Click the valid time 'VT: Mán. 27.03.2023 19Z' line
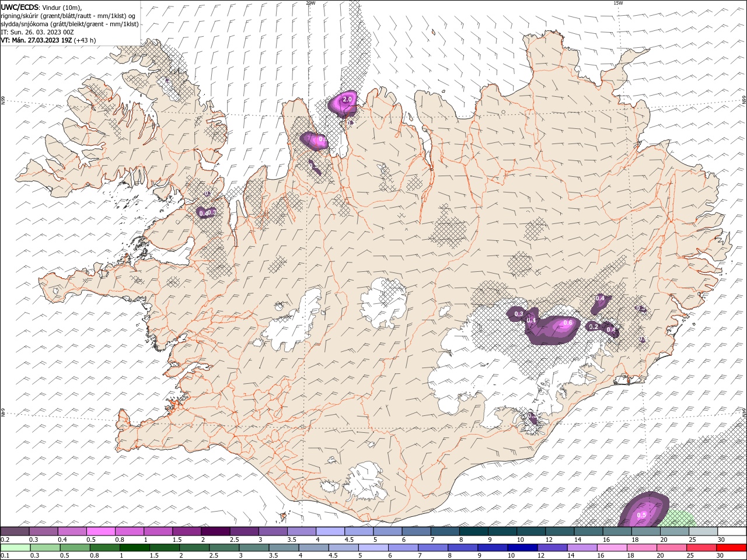This screenshot has height=560, width=747. 36,40
